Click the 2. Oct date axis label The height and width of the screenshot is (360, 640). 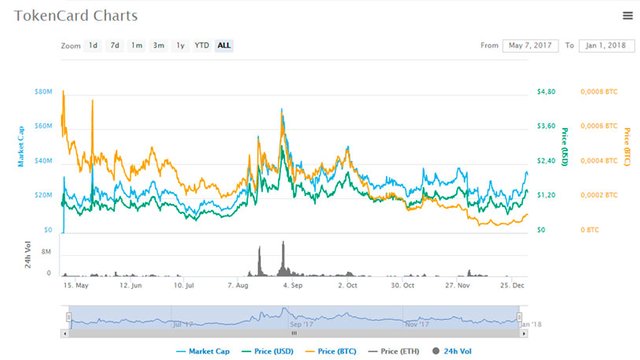[348, 285]
